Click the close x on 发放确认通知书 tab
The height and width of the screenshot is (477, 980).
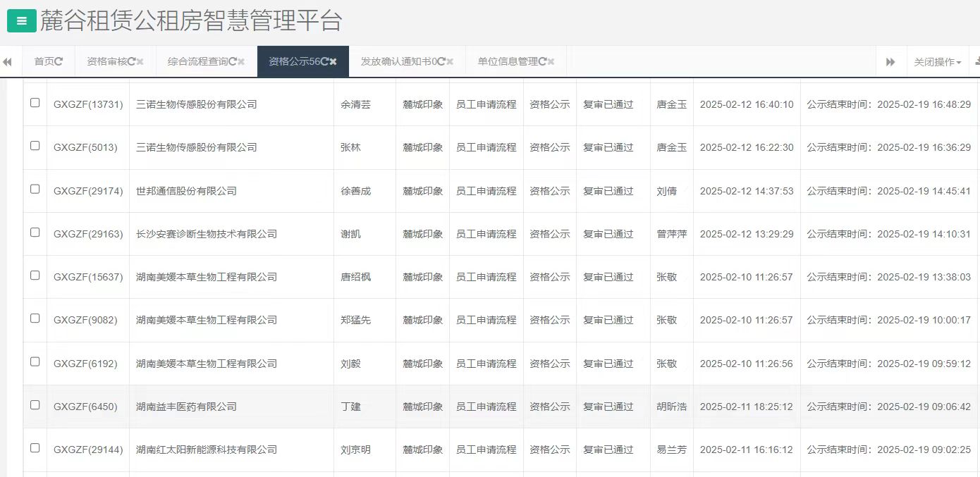[x=450, y=61]
